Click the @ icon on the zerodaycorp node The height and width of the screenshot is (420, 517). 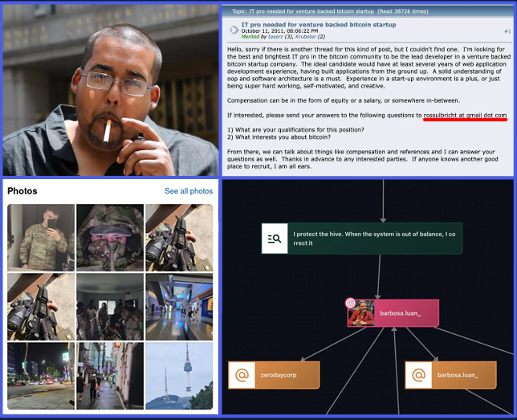point(242,374)
